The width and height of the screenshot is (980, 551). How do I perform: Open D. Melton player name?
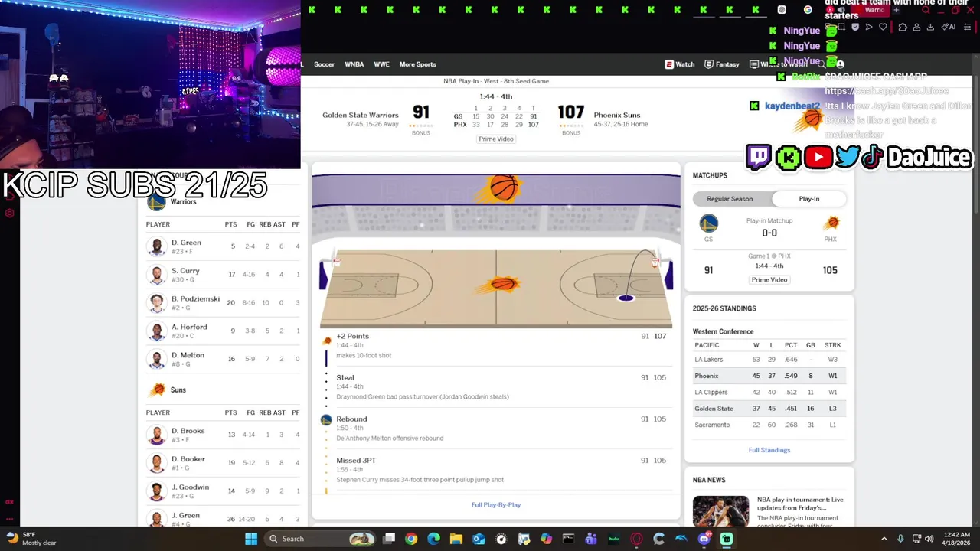(x=188, y=355)
